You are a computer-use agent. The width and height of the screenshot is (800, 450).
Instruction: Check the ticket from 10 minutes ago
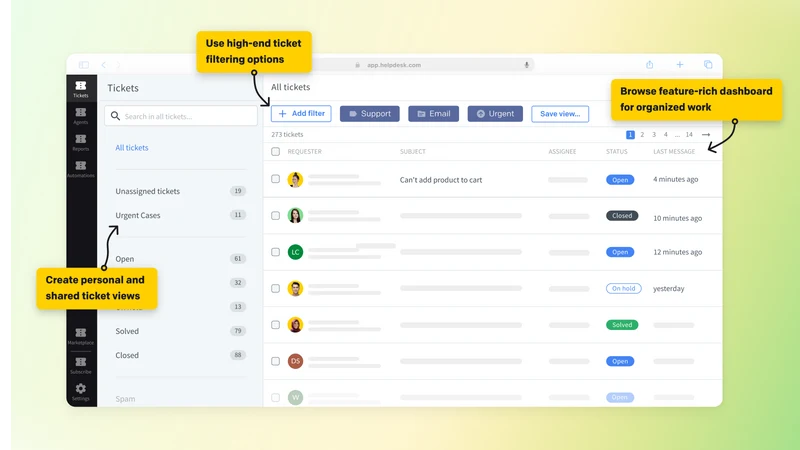click(x=276, y=216)
